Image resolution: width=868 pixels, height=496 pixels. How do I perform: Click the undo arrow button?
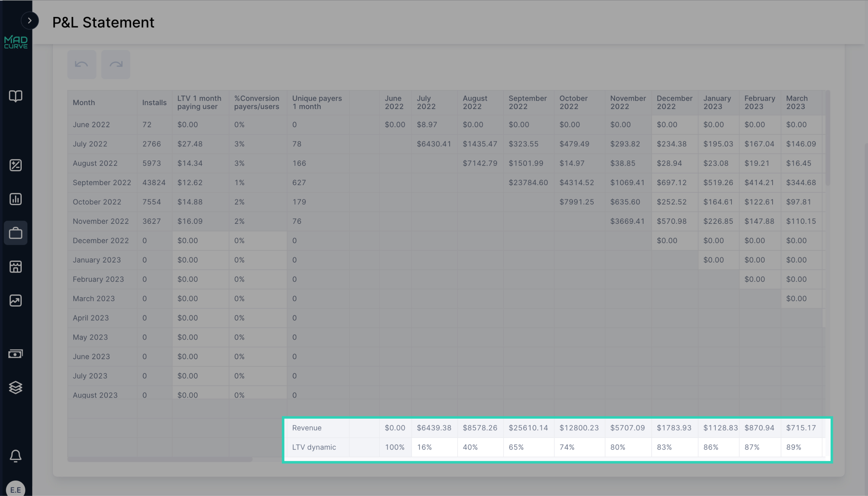click(x=82, y=64)
